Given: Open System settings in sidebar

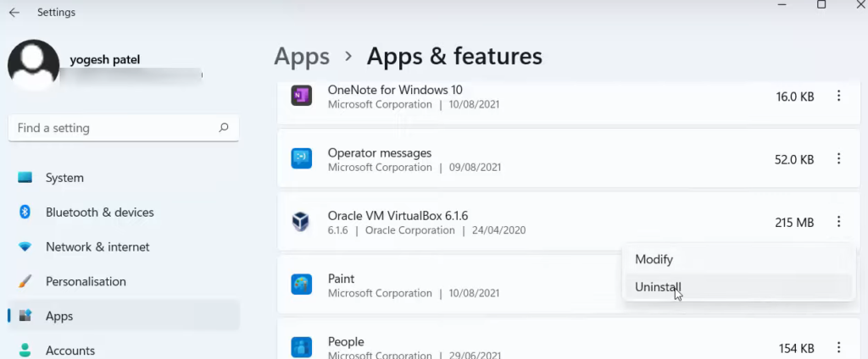Looking at the screenshot, I should (64, 178).
